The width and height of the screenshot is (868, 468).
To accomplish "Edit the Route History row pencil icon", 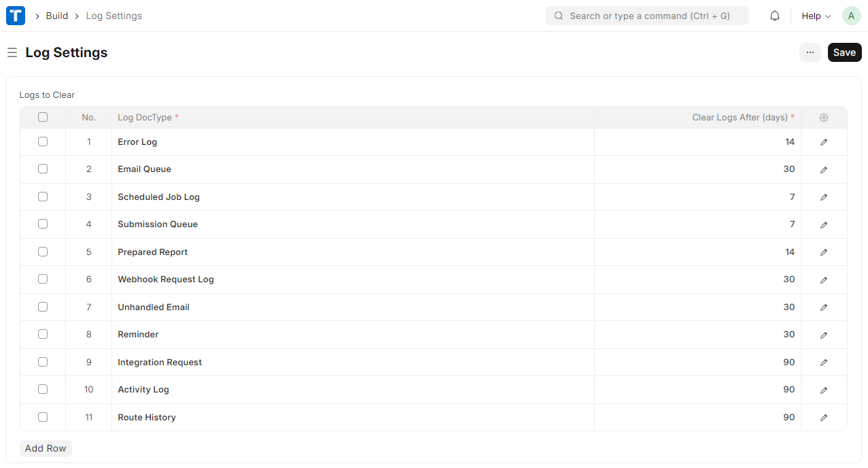I will (824, 418).
